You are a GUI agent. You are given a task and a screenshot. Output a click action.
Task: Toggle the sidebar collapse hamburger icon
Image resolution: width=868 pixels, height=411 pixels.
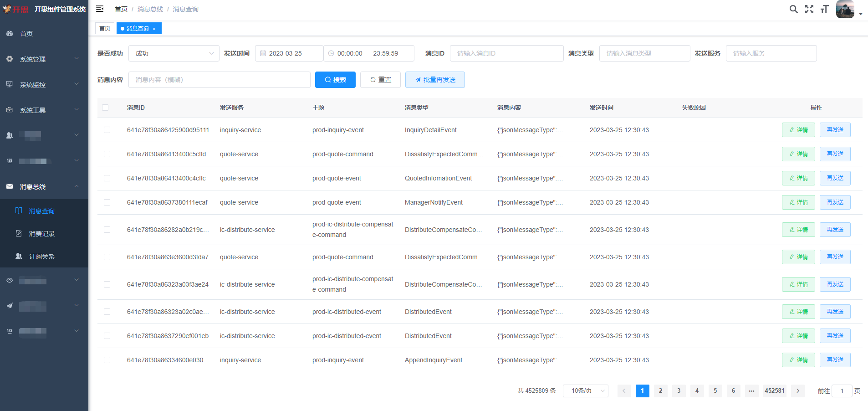tap(100, 9)
